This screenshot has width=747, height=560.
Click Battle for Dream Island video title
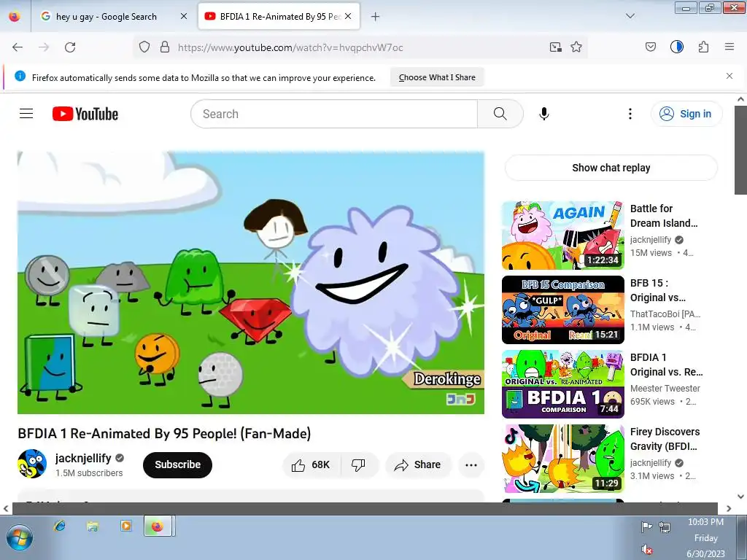(x=664, y=216)
